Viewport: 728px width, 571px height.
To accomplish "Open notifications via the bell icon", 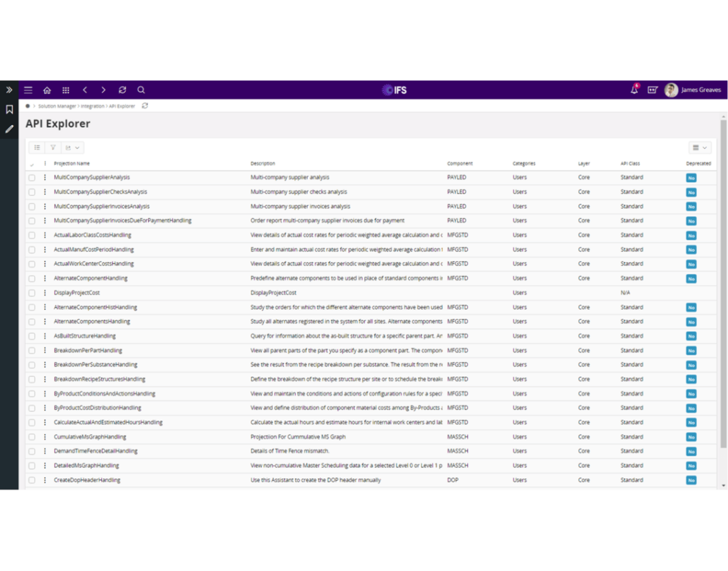I will 634,90.
